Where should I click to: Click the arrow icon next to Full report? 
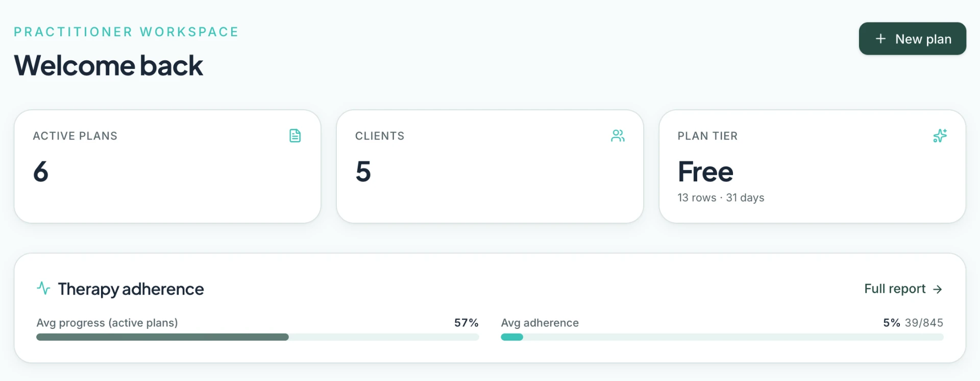937,290
